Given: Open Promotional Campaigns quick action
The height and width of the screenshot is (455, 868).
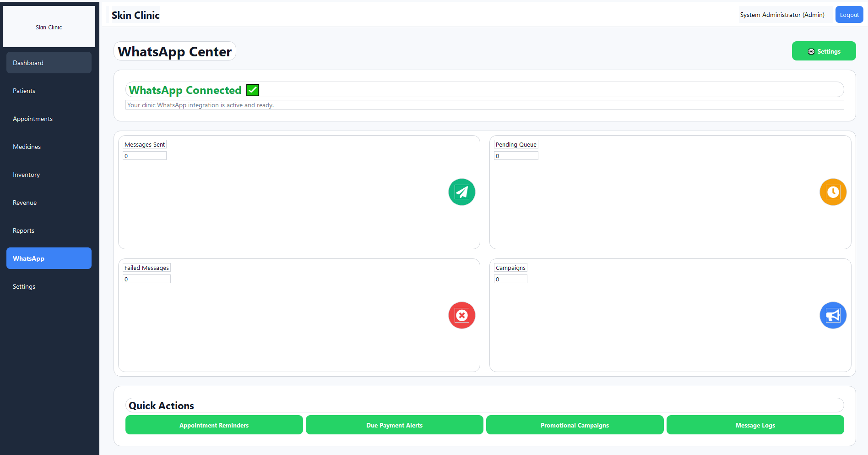Looking at the screenshot, I should coord(575,425).
